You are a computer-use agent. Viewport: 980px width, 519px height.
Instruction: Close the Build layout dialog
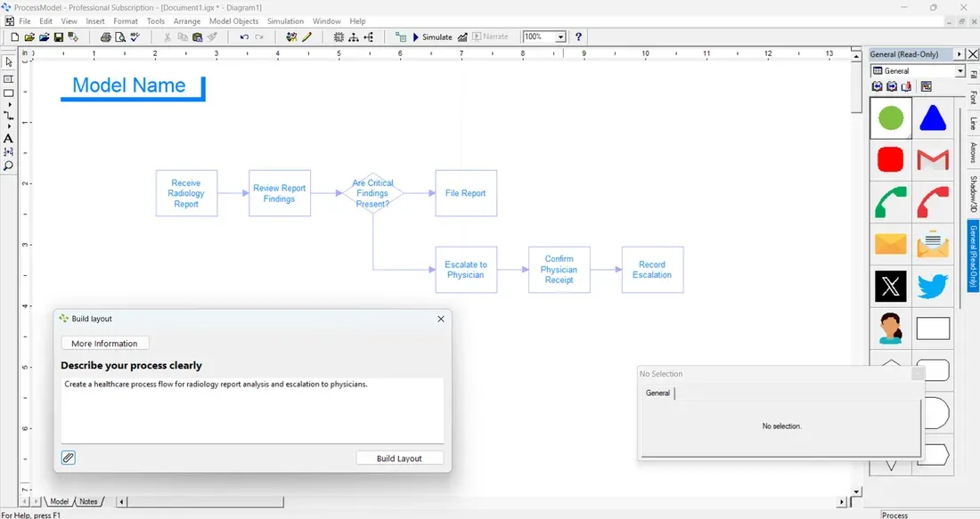coord(441,319)
